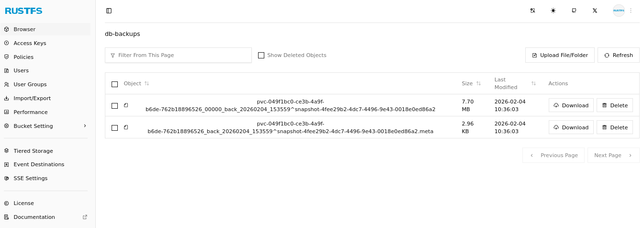The image size is (644, 228).
Task: Open the three-dot menu beside avatar
Action: click(x=631, y=11)
